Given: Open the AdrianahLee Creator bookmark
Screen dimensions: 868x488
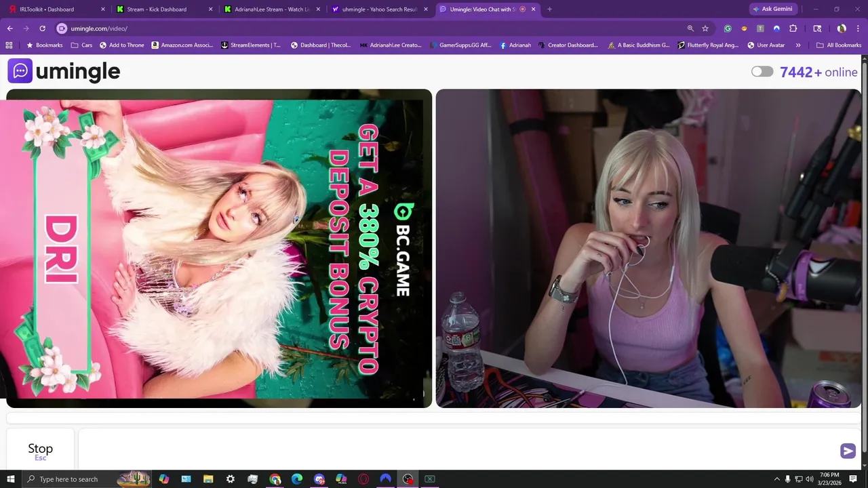Looking at the screenshot, I should [x=391, y=45].
